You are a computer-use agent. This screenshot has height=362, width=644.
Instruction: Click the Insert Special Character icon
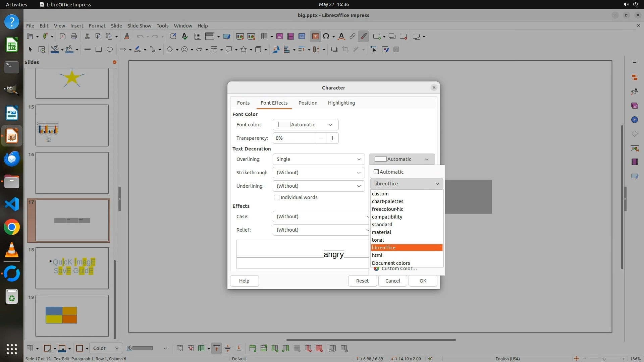pos(326,37)
